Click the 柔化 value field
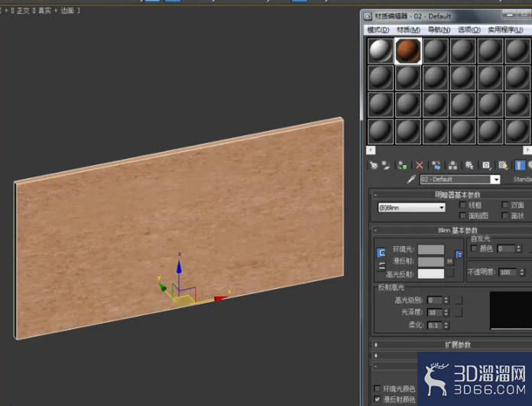532x406 pixels. pos(435,325)
